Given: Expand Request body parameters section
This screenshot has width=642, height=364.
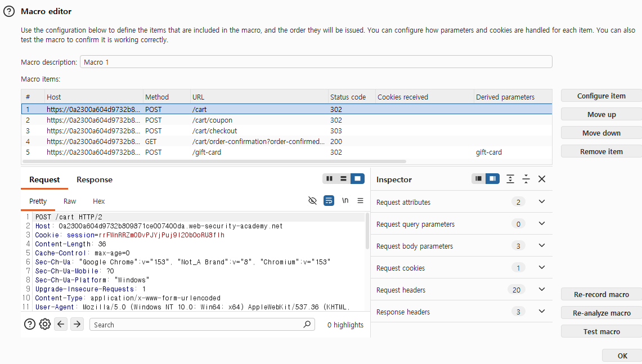Looking at the screenshot, I should [542, 245].
